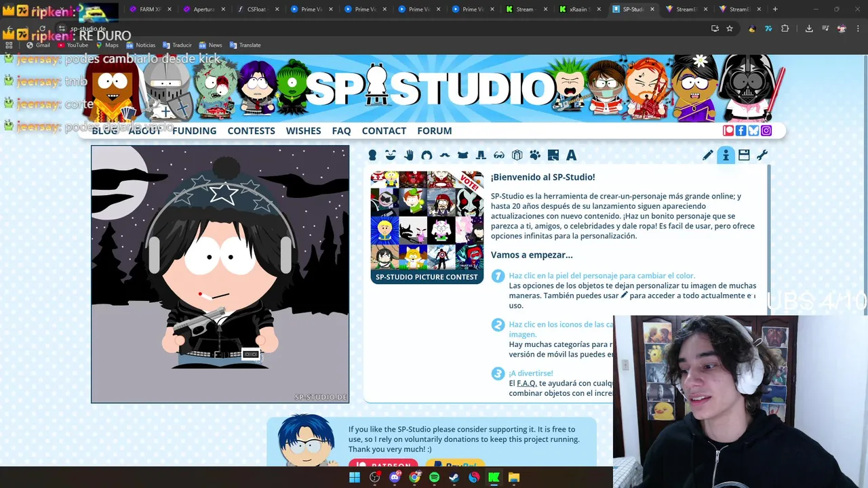868x488 pixels.
Task: Open the paw print animals category
Action: [x=535, y=155]
